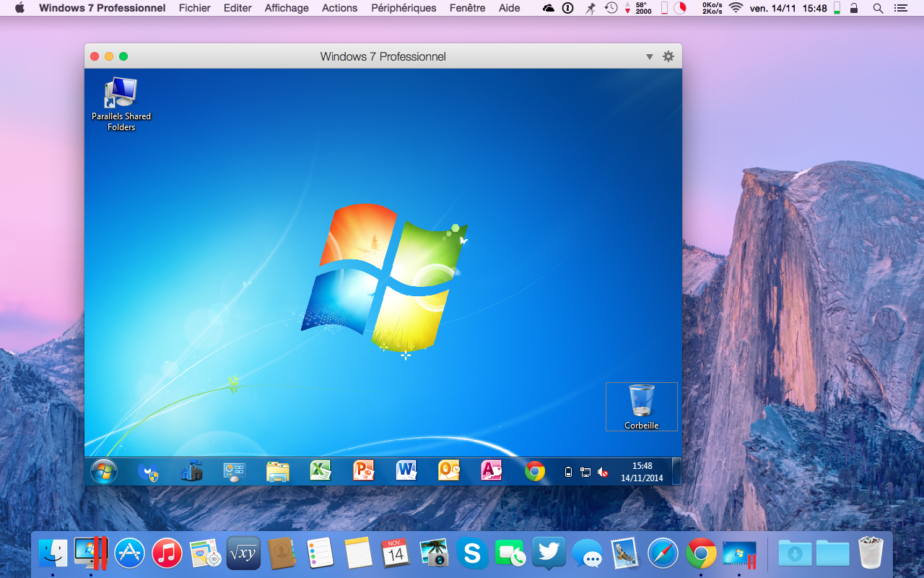The image size is (924, 578).
Task: Launch Word from the Windows taskbar
Action: point(406,471)
